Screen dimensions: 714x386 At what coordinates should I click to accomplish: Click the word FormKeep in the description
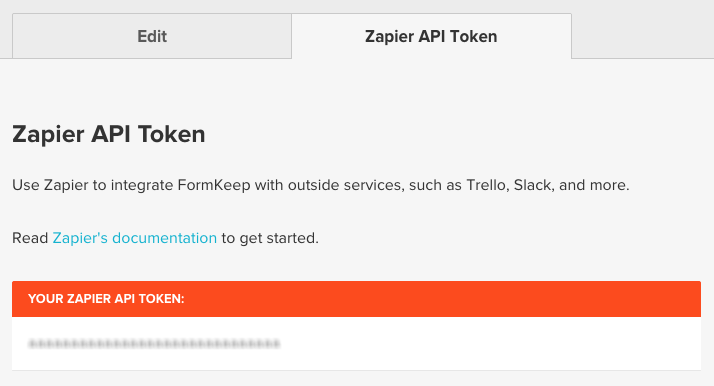click(214, 185)
